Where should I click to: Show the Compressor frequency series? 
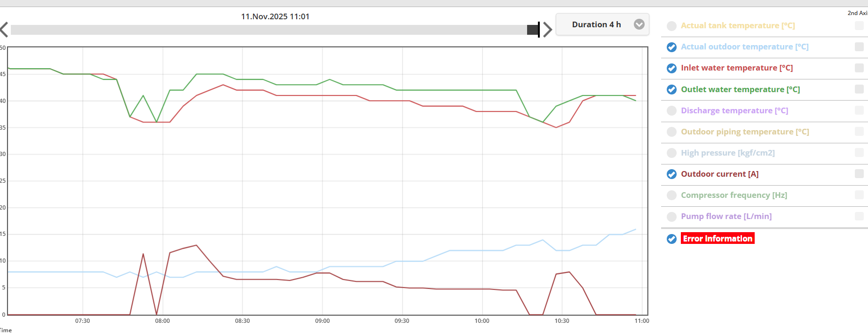click(671, 195)
